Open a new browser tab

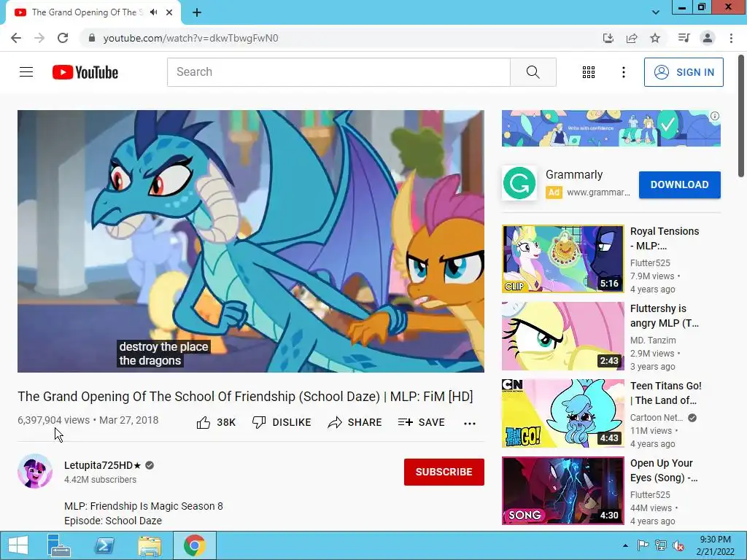(x=197, y=13)
